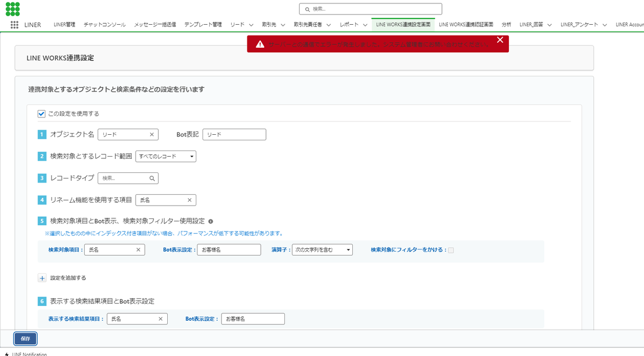Expand the リード tab chevron
Screen dimensions: 644x356
(x=251, y=25)
